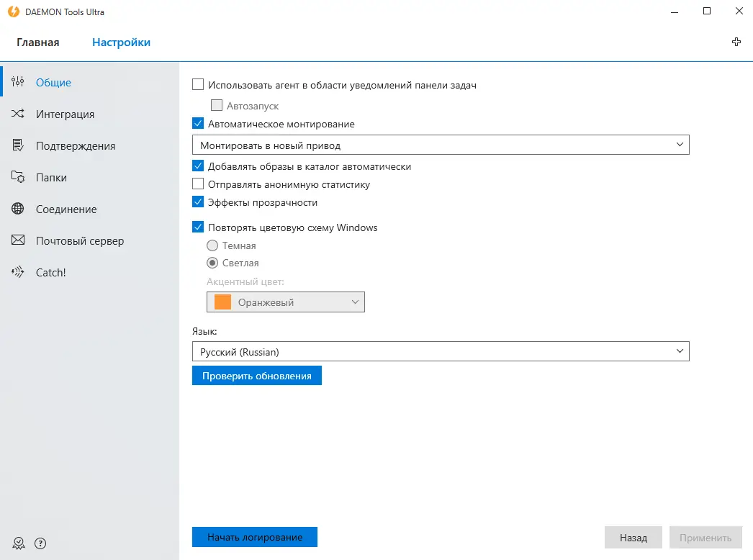Click the Почтовый сервер envelope icon

point(18,240)
